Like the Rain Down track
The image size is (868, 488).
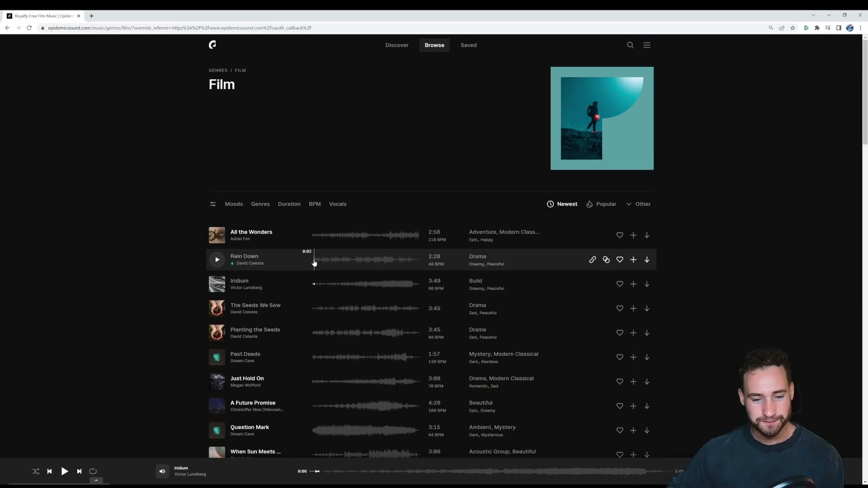coord(620,259)
